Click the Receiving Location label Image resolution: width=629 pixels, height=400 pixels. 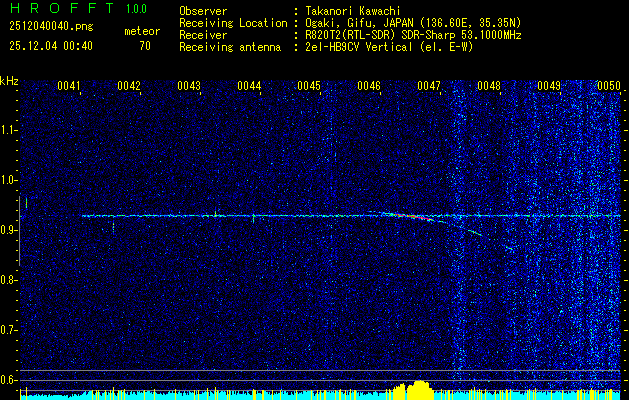coord(233,23)
